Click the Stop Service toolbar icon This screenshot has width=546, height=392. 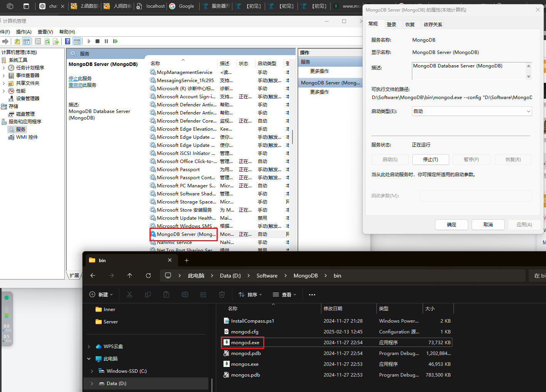[97, 41]
